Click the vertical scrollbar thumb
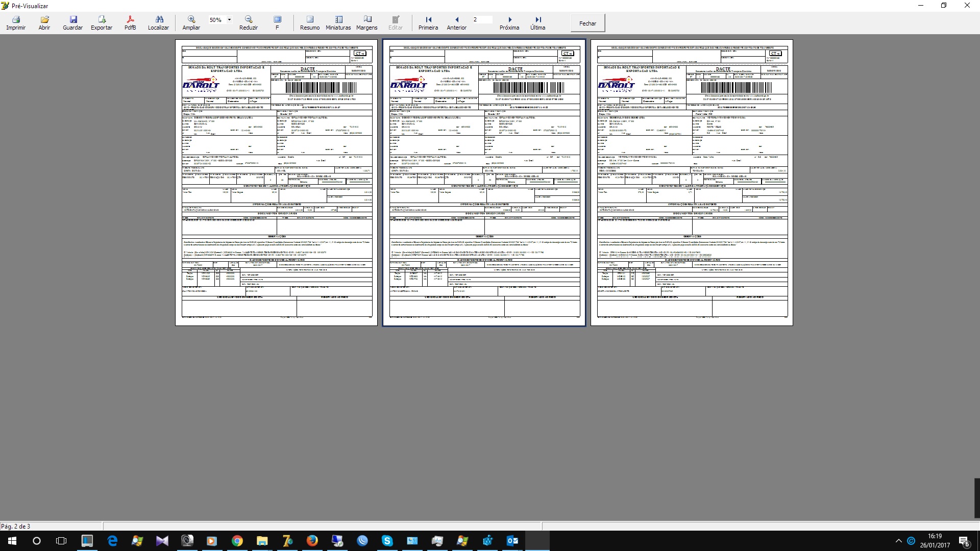This screenshot has height=551, width=980. click(x=977, y=498)
